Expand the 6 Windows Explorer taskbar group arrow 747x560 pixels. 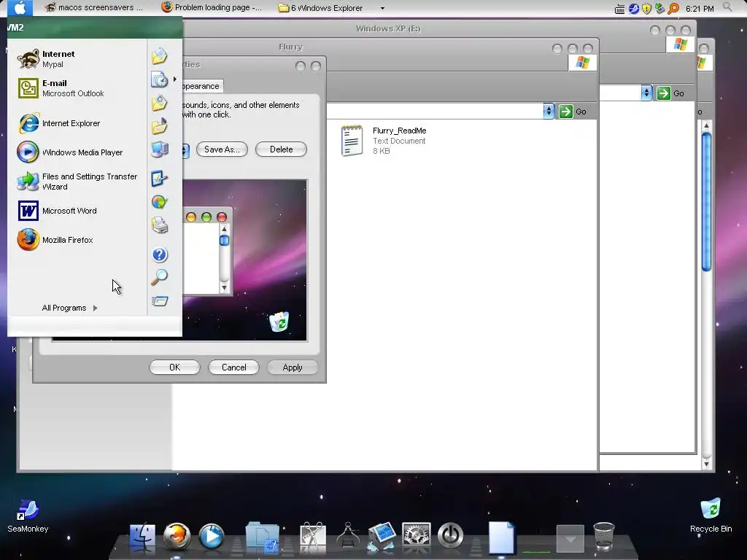pos(382,8)
